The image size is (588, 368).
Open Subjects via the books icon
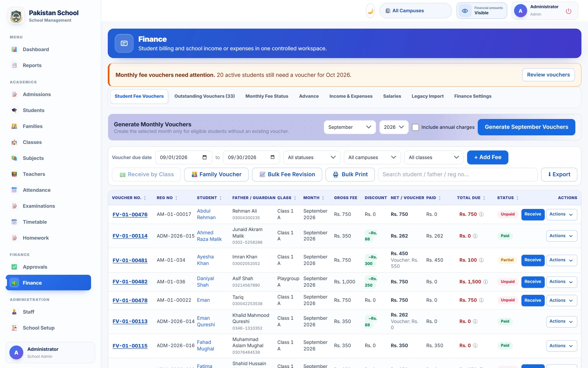14,158
